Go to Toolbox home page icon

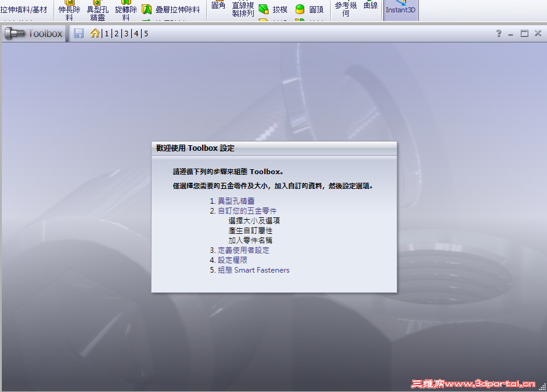click(95, 33)
